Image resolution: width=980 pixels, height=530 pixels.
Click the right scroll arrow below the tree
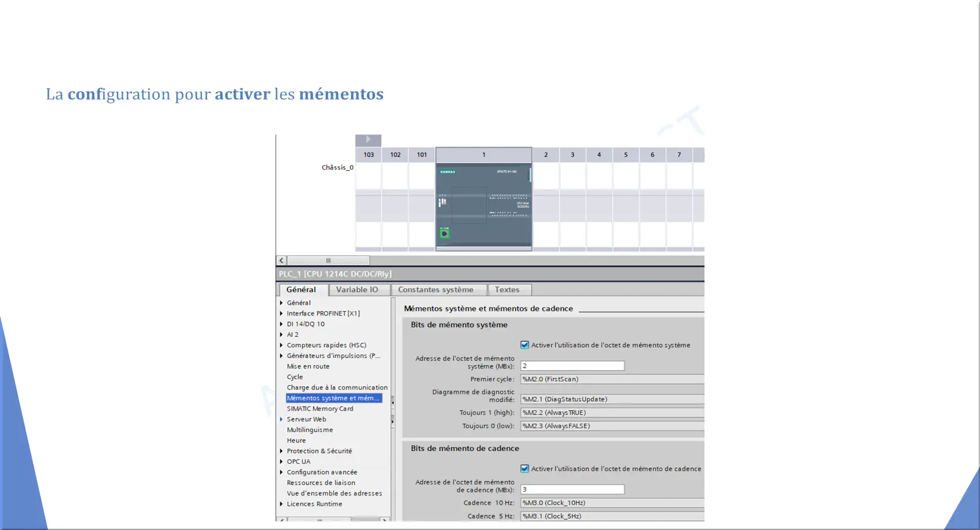point(385,520)
